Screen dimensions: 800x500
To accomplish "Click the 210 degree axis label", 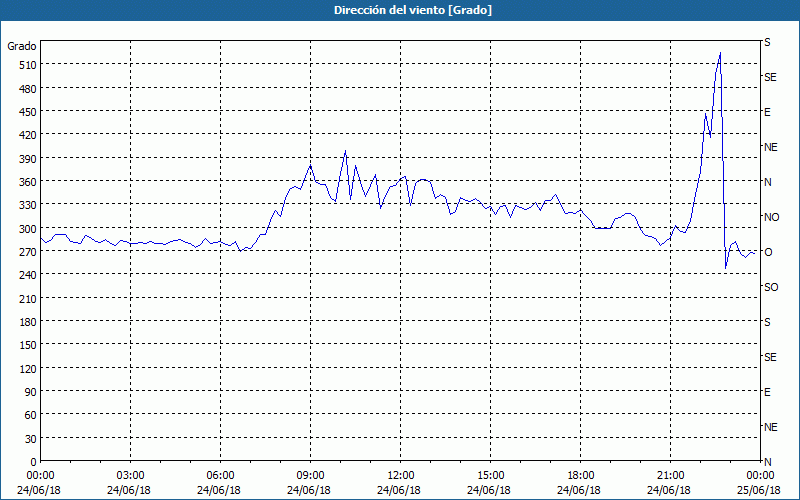I will point(29,298).
